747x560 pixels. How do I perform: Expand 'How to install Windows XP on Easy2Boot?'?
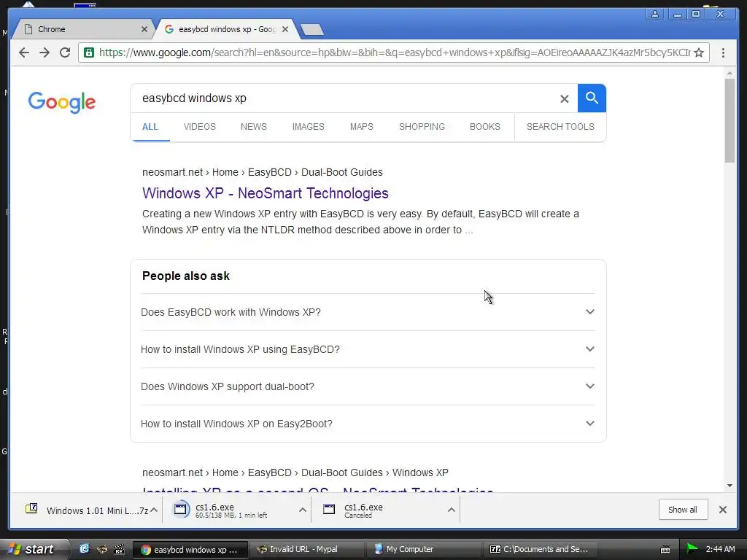[368, 424]
